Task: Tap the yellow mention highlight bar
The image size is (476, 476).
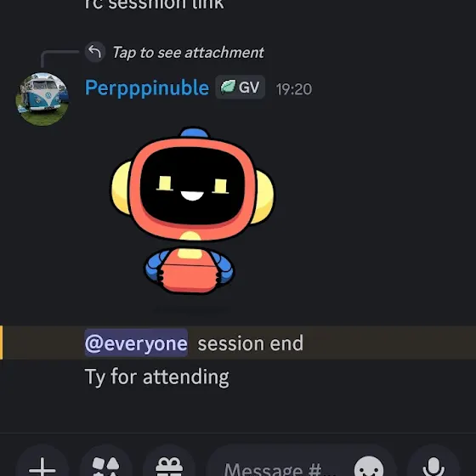Action: (x=1, y=343)
